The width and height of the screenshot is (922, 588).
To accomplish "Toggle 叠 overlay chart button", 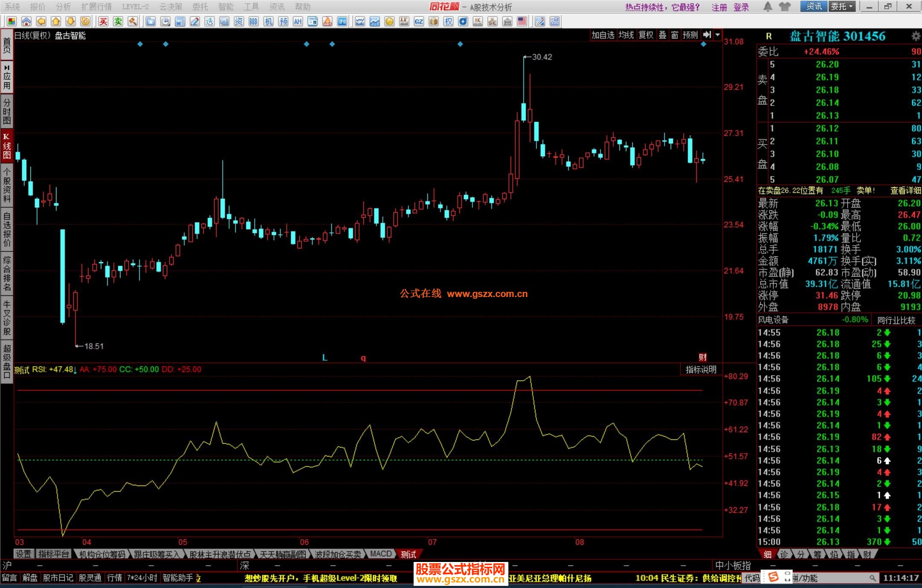I will 662,35.
